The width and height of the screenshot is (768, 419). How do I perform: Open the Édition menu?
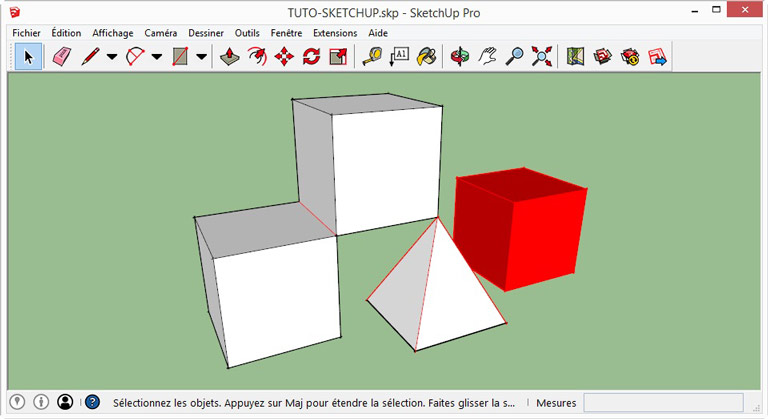coord(66,33)
